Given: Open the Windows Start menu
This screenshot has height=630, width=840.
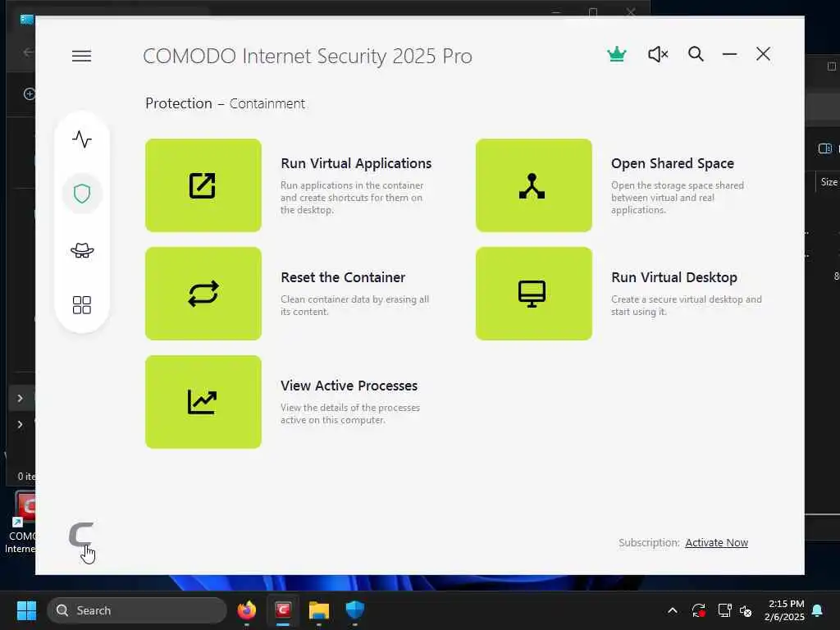Looking at the screenshot, I should click(x=26, y=610).
